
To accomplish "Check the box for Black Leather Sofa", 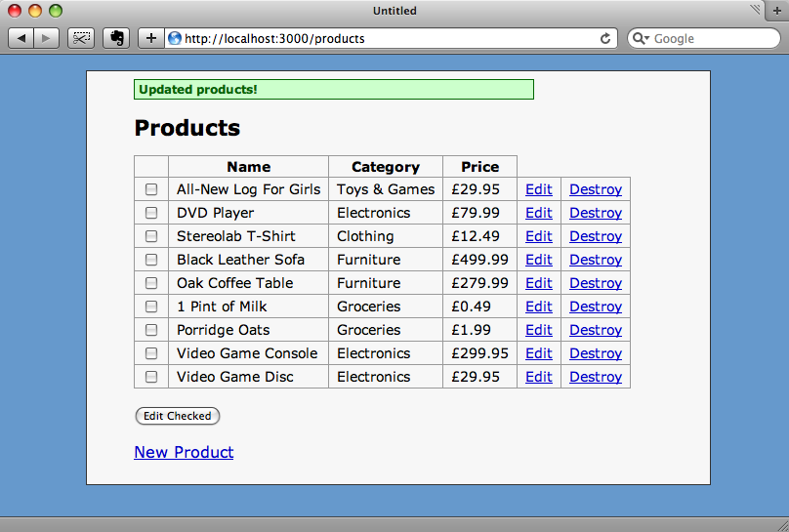I will (x=151, y=260).
